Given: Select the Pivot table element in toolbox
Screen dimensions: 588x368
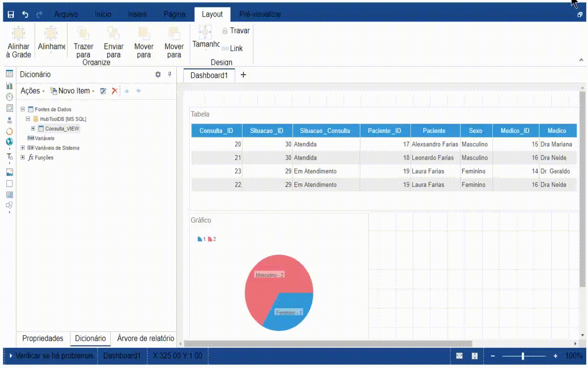Looking at the screenshot, I should point(9,109).
